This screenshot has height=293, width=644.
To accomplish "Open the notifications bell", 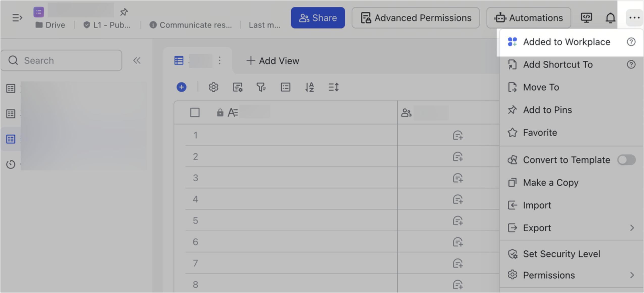I will point(610,18).
